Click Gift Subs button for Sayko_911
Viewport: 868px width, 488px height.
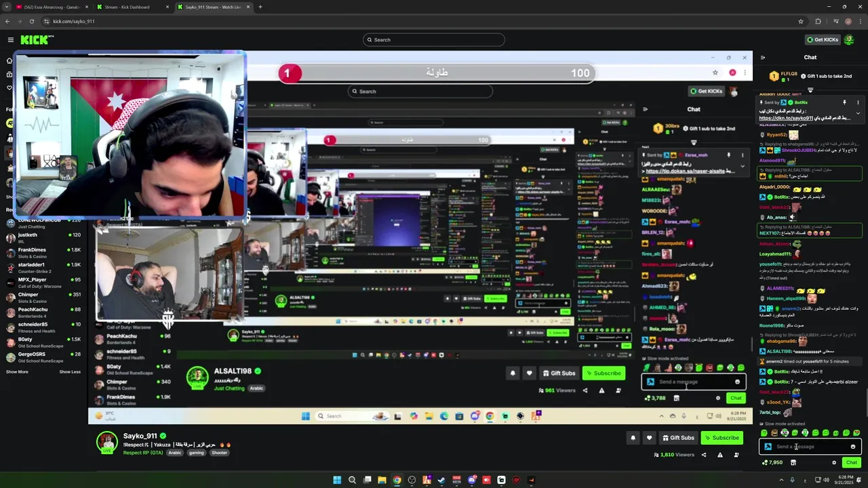coord(678,438)
